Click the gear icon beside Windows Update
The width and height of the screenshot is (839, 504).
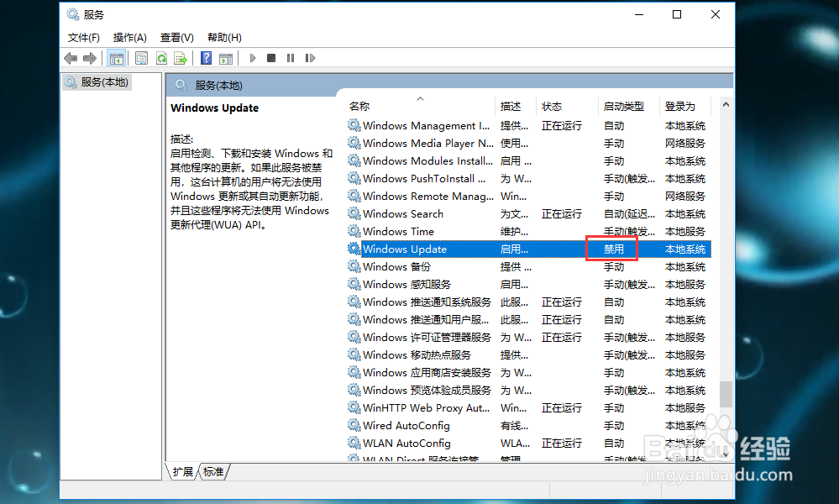(354, 249)
